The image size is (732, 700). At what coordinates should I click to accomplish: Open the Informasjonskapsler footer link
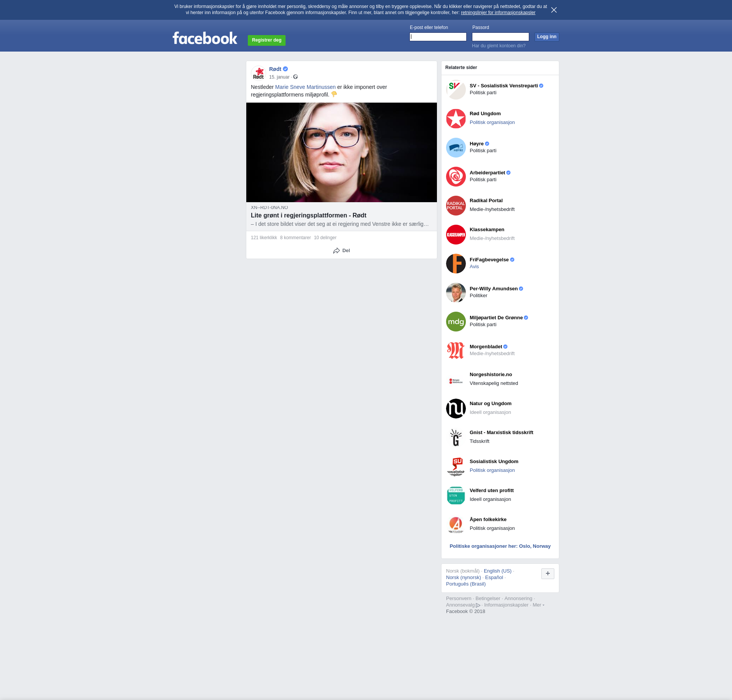(506, 605)
